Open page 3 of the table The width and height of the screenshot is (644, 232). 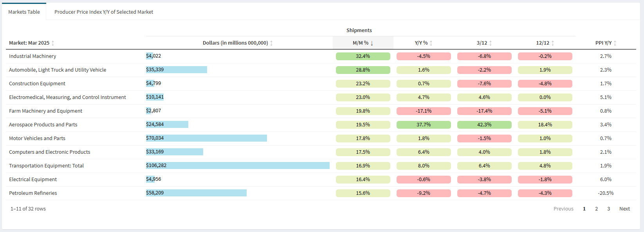pyautogui.click(x=609, y=209)
